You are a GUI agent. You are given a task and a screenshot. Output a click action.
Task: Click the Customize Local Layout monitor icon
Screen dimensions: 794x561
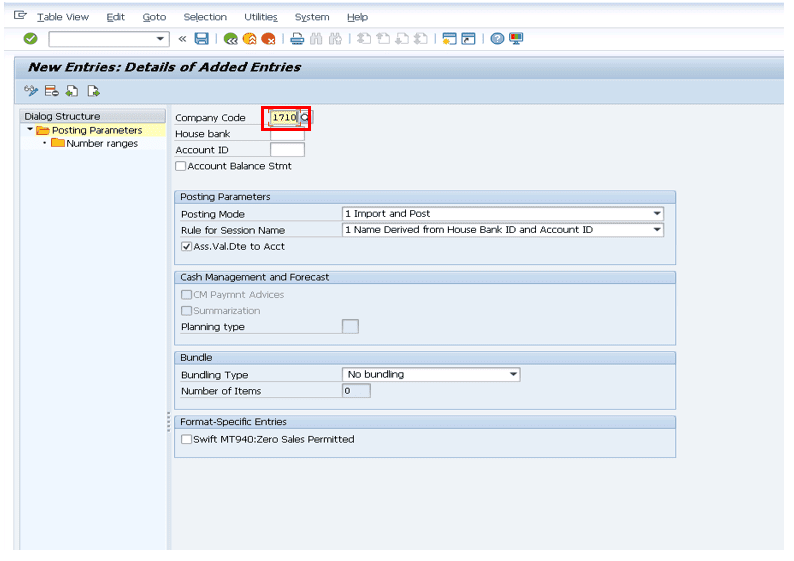pos(516,39)
